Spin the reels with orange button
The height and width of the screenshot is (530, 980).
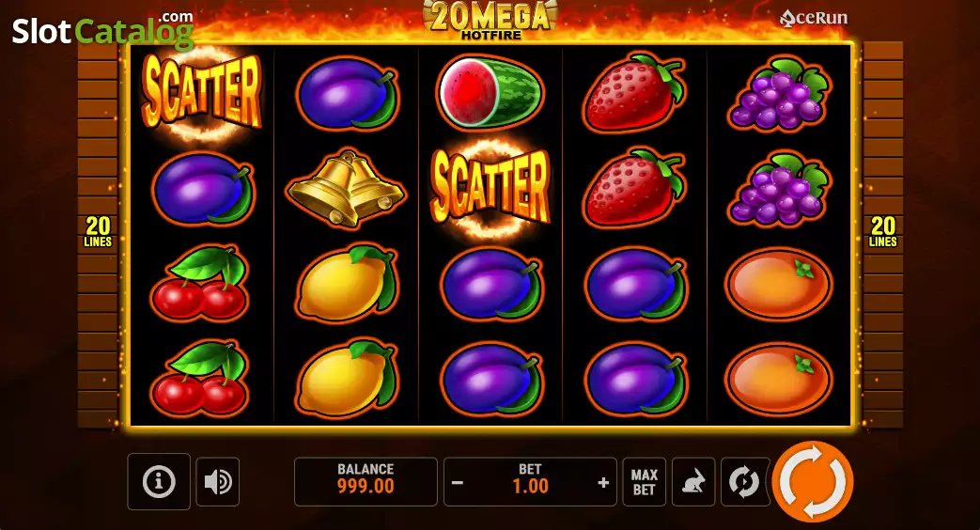[813, 481]
